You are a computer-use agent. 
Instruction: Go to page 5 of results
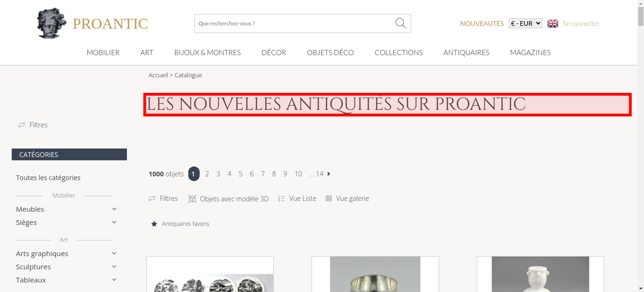(241, 174)
